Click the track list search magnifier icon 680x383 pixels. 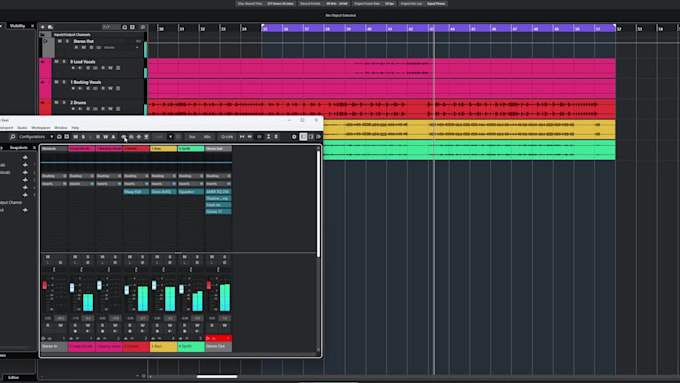pos(142,27)
